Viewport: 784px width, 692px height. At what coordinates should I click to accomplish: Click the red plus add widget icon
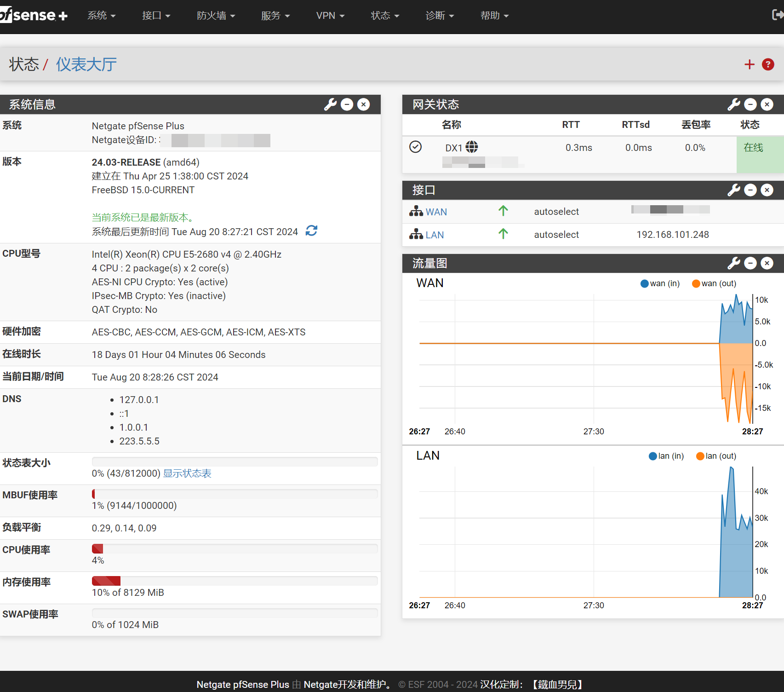tap(750, 64)
